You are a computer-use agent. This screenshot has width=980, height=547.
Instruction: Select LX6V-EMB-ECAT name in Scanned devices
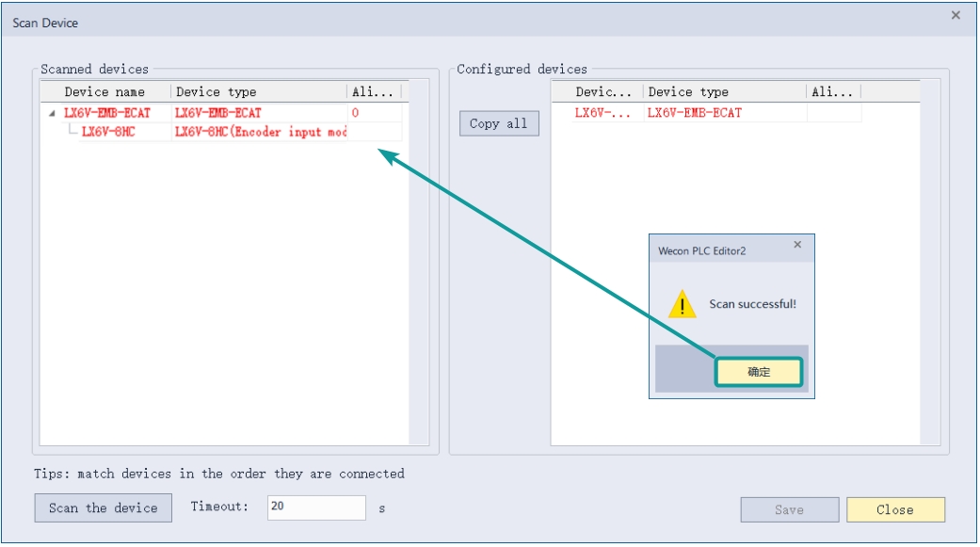(106, 113)
